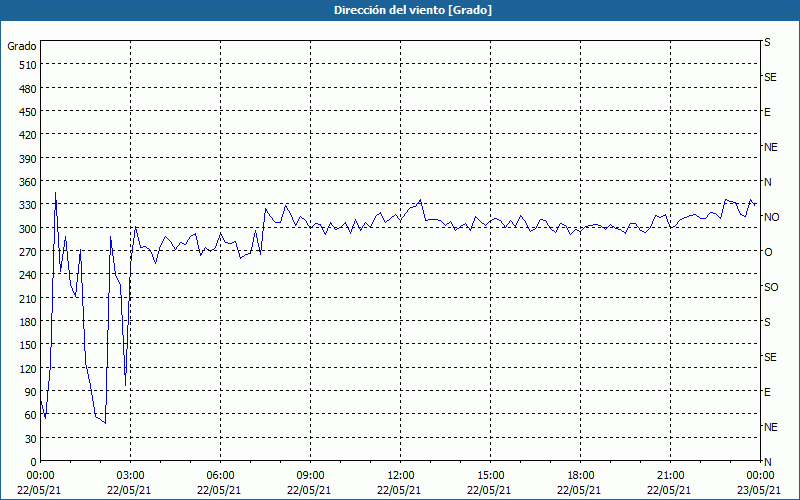
Task: Select the "E" compass label level with 90
Action: coord(767,392)
